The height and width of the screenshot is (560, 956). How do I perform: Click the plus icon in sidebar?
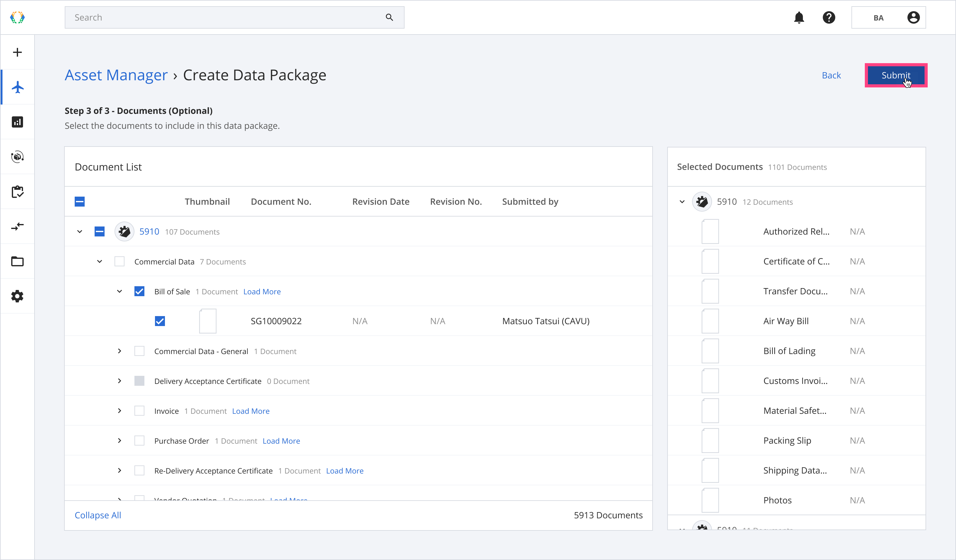coord(17,52)
